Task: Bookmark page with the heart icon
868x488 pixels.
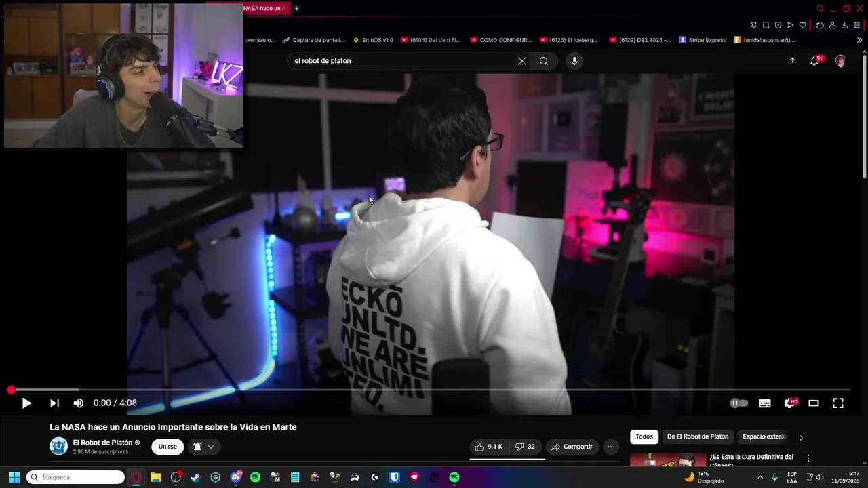Action: (x=802, y=25)
